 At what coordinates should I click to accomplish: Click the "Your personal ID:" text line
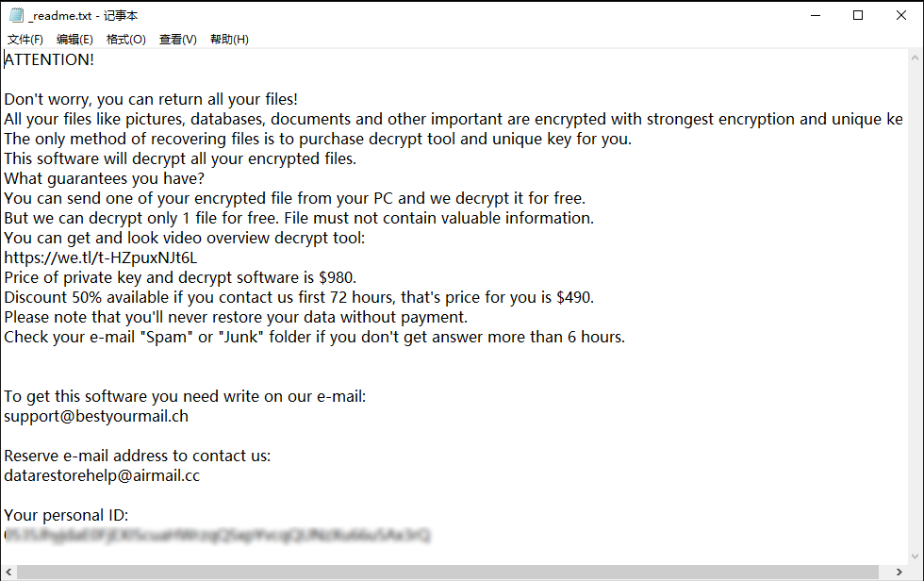66,515
